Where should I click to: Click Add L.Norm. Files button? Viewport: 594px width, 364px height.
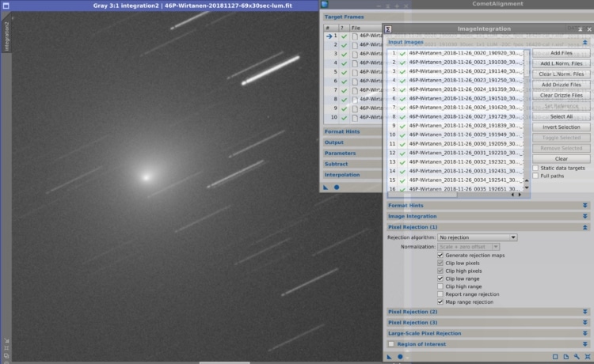[561, 63]
